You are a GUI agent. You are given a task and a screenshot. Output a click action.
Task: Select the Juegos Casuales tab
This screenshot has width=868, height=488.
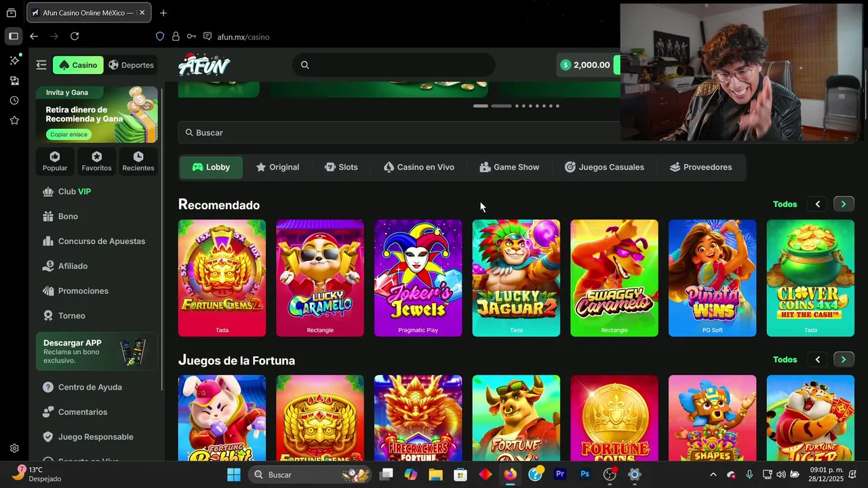point(604,167)
